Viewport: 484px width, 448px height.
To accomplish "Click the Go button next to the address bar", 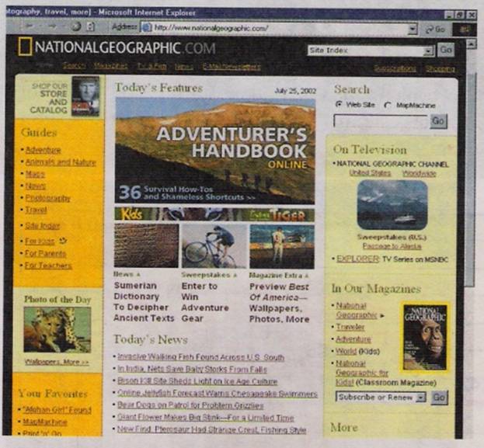I will (436, 30).
